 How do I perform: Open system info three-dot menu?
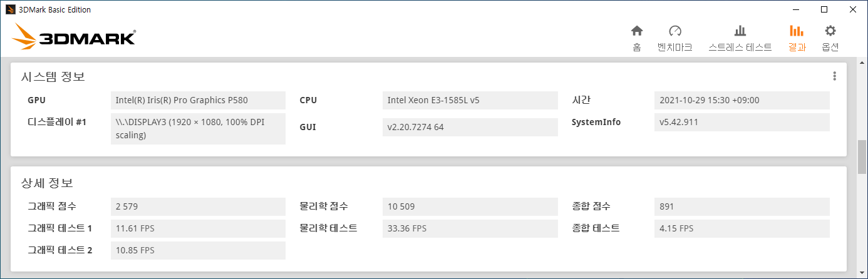[835, 76]
